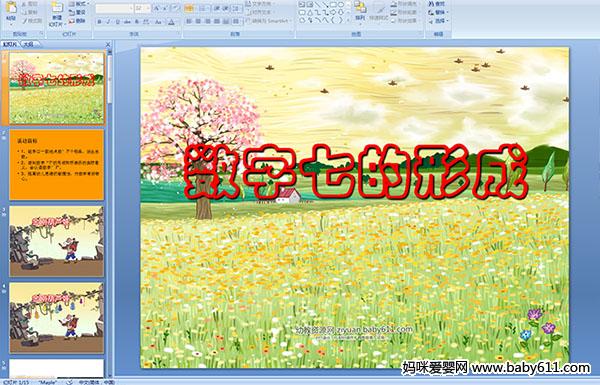Switch to the Outline tab in the slide pane

coord(28,44)
